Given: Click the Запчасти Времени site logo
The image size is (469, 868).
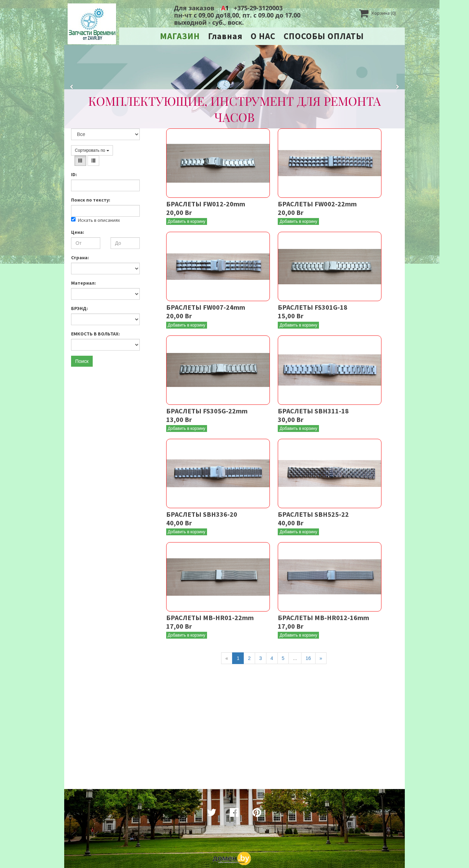Looking at the screenshot, I should [92, 24].
